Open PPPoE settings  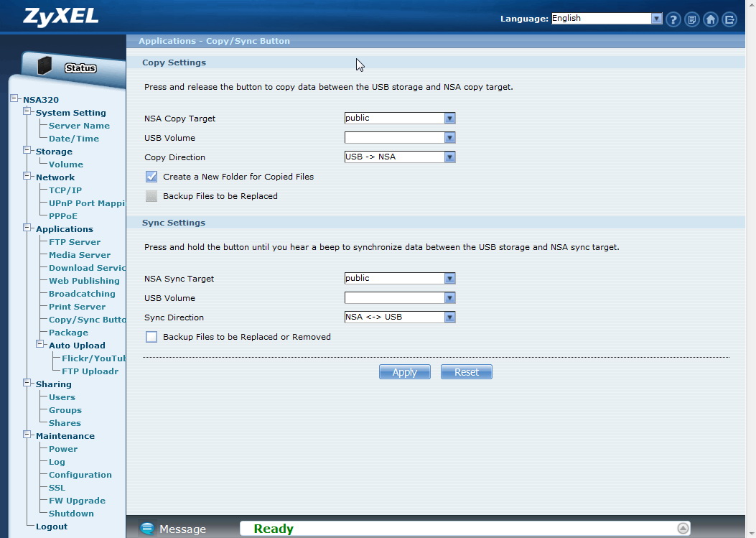coord(63,216)
